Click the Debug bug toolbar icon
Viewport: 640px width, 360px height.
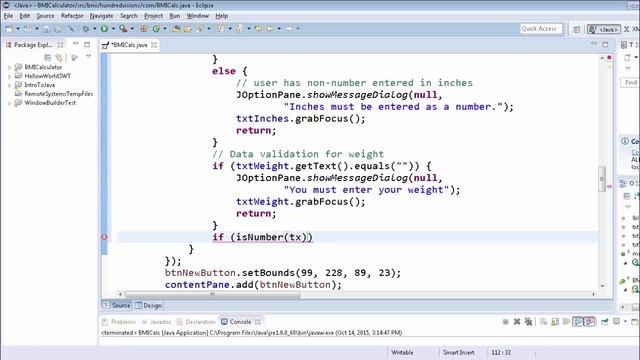(x=86, y=29)
